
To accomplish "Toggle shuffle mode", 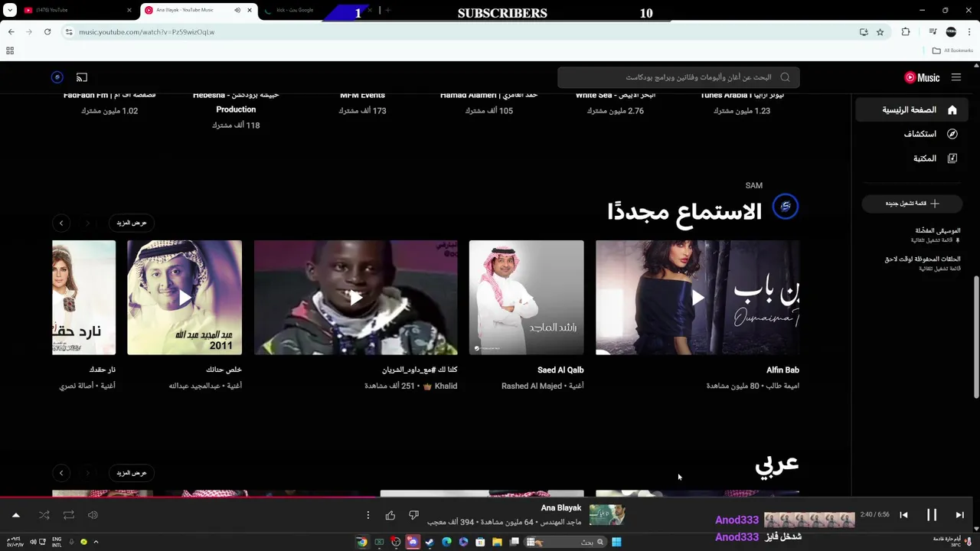I will pyautogui.click(x=44, y=516).
